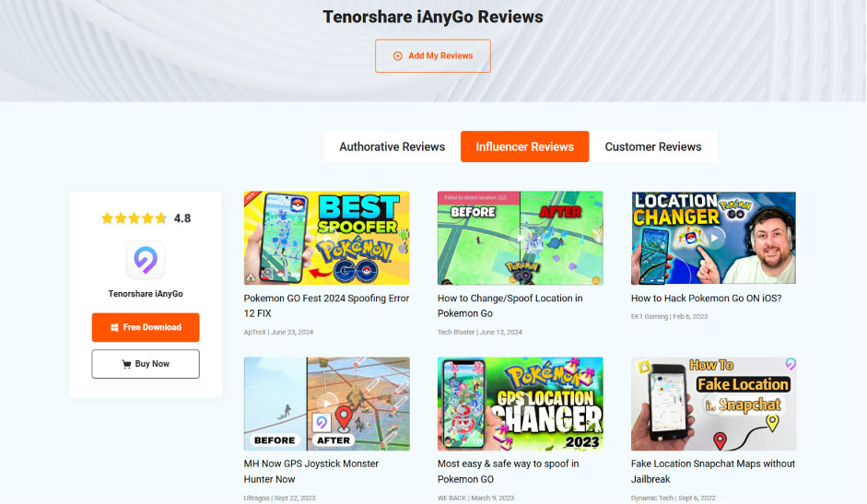Play the Before/After Pokemon Go location video
Viewport: 867px width, 504px height.
coord(521,238)
